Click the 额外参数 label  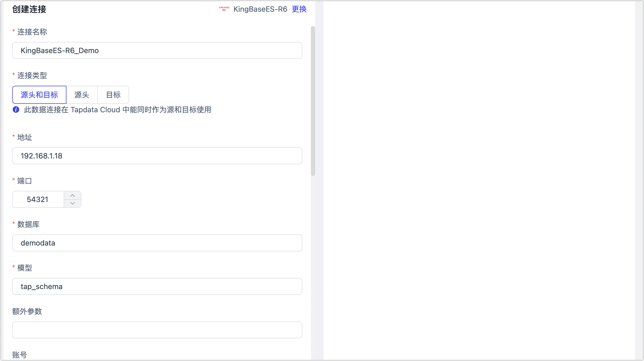pyautogui.click(x=27, y=311)
